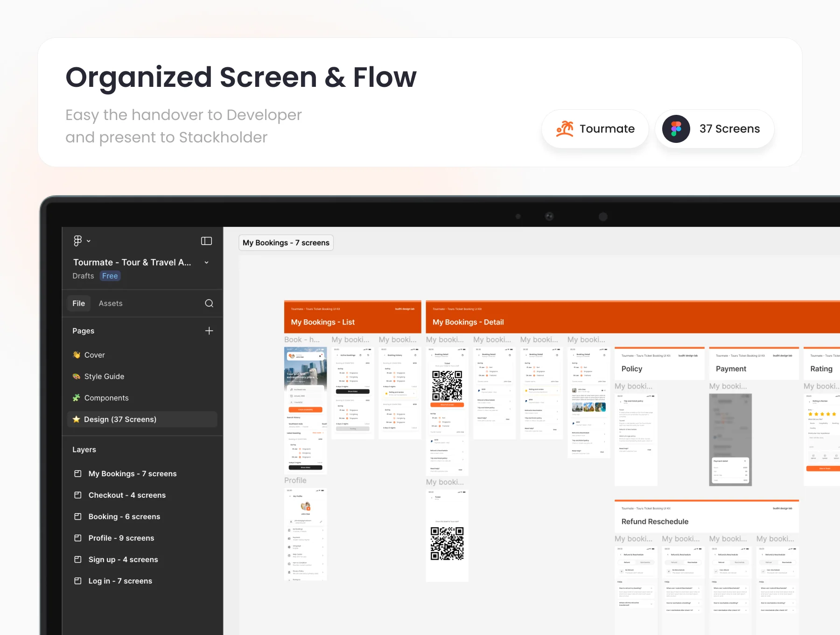
Task: Click the Free plan badge
Action: [x=110, y=276]
